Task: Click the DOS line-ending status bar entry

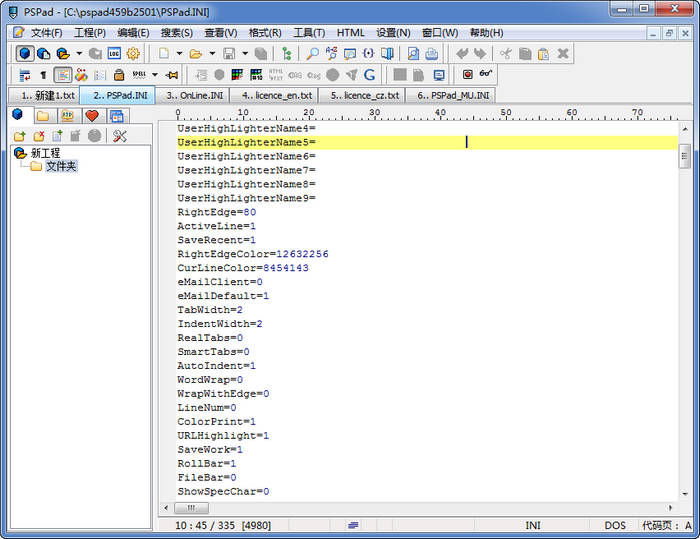Action: (615, 525)
